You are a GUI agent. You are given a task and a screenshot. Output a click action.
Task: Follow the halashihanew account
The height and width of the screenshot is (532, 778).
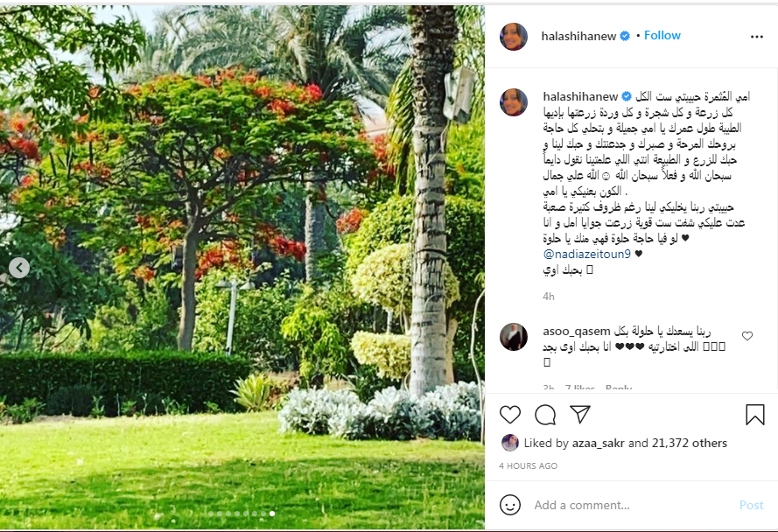662,35
